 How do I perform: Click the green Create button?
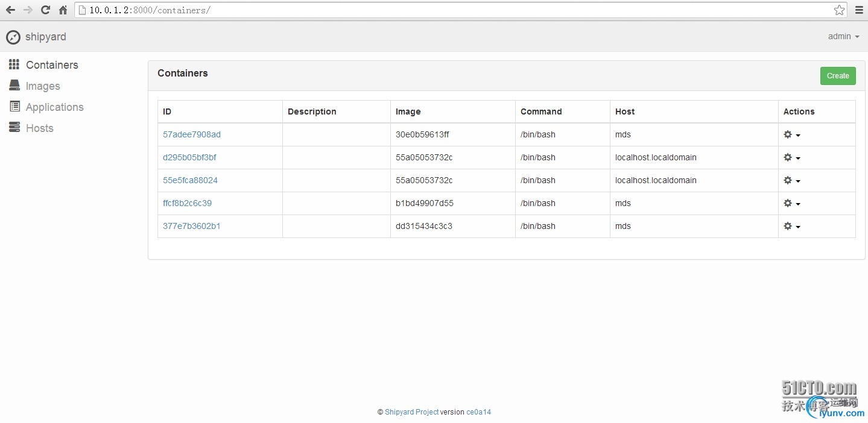pyautogui.click(x=838, y=76)
